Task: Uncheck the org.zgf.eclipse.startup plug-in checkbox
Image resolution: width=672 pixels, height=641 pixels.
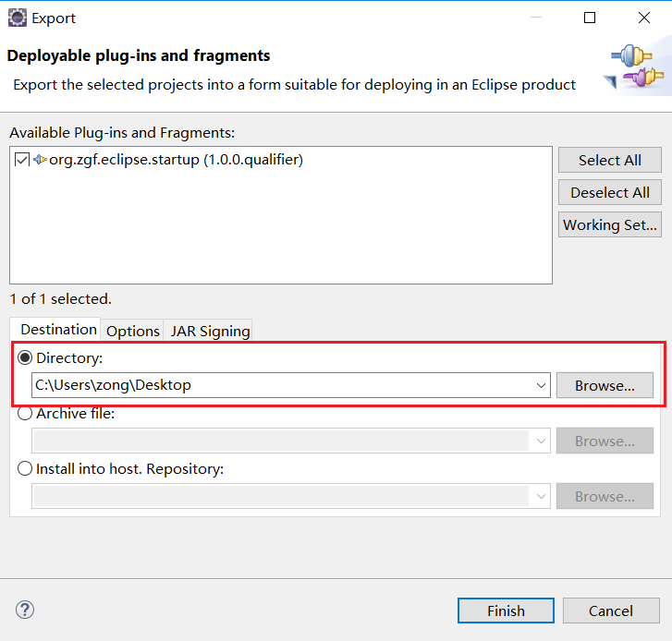Action: pos(23,160)
